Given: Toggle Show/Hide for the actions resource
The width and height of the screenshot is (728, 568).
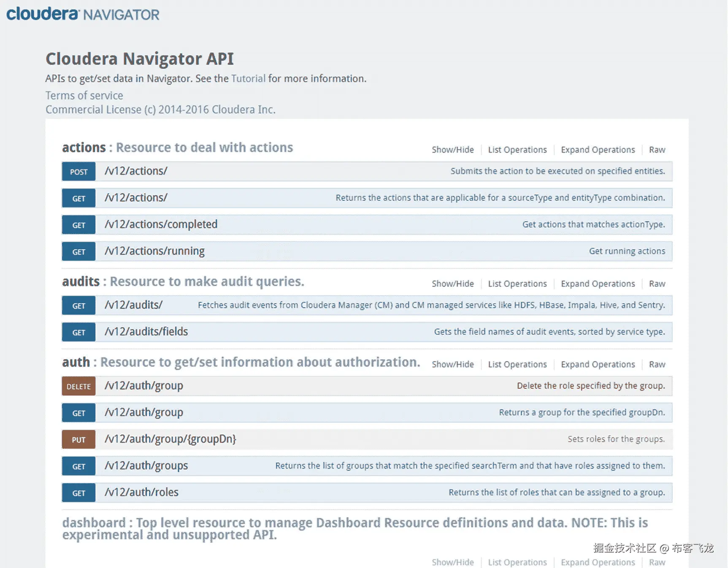Looking at the screenshot, I should coord(452,150).
